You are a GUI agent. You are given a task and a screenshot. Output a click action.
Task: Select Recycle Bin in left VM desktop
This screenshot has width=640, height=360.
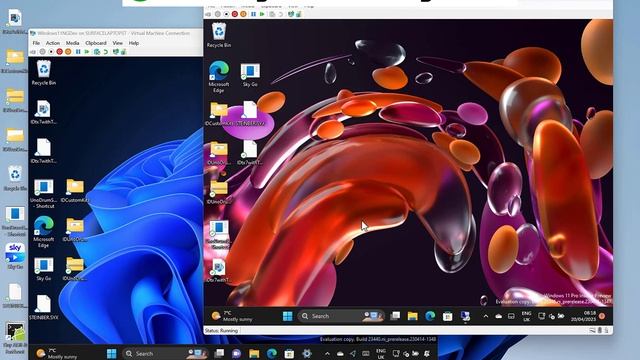(x=43, y=73)
